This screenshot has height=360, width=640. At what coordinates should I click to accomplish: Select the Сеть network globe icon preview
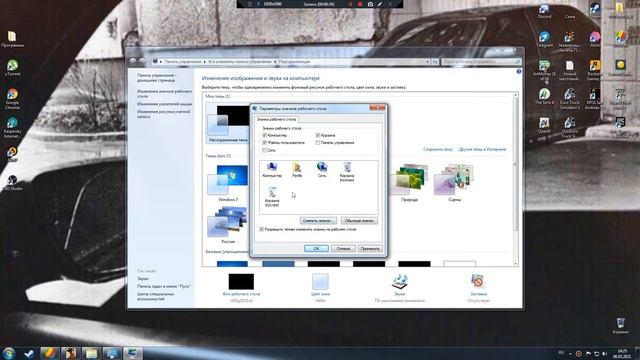[x=322, y=169]
